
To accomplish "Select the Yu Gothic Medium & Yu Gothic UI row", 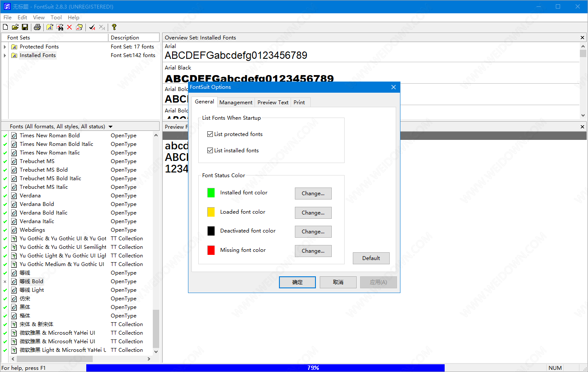I will (77, 264).
